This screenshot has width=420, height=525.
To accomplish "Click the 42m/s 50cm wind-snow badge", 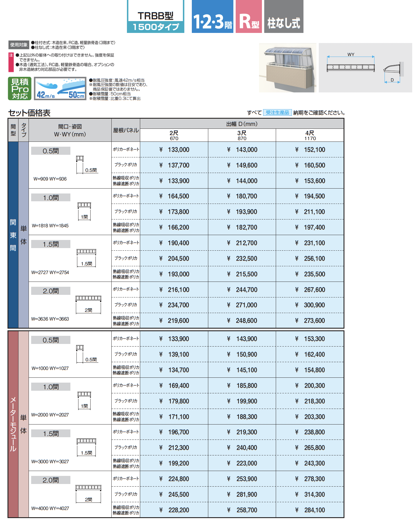I will point(60,89).
